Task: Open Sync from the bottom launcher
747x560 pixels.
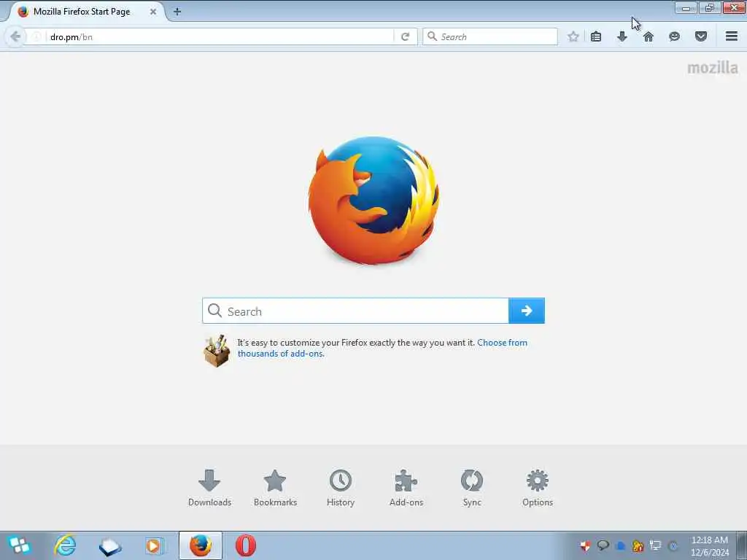Action: coord(472,488)
